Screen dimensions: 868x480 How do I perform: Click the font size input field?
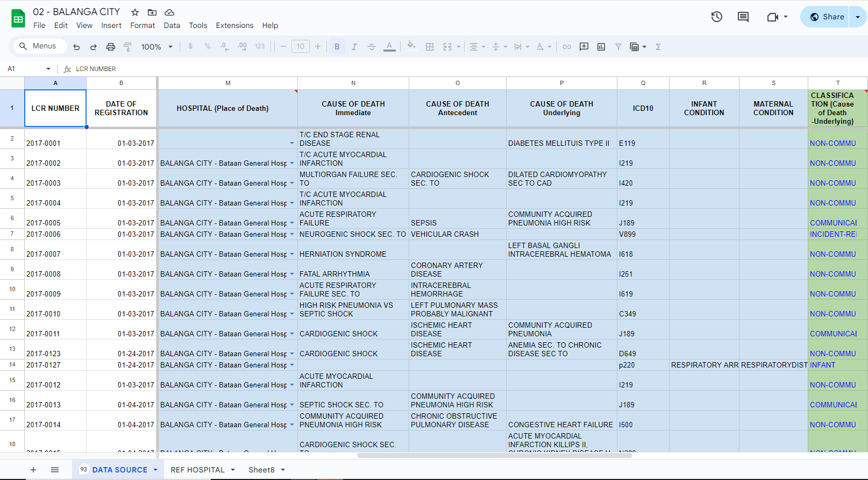tap(301, 47)
